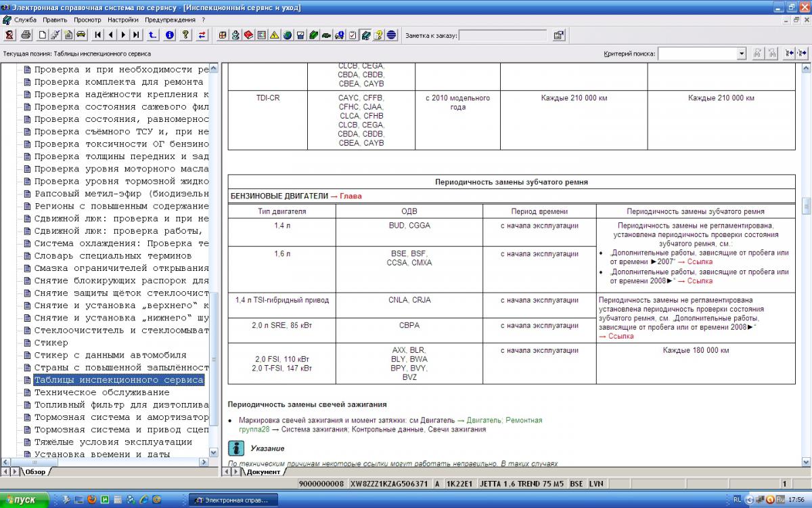Click the document pane vertical scrollbar
812x508 pixels.
click(x=805, y=264)
